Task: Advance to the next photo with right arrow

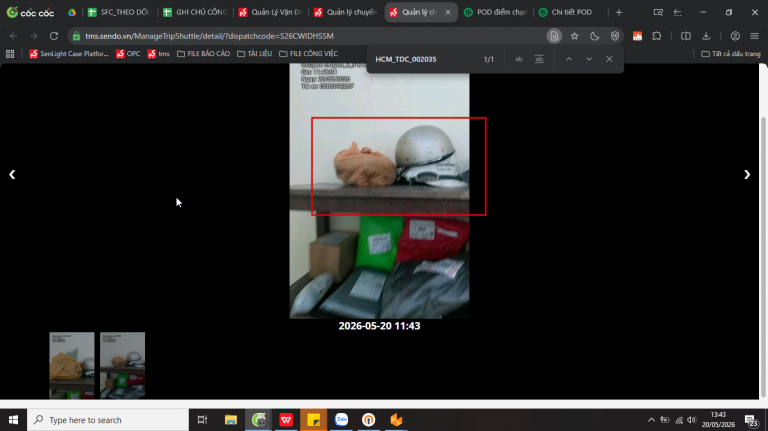Action: (x=747, y=174)
